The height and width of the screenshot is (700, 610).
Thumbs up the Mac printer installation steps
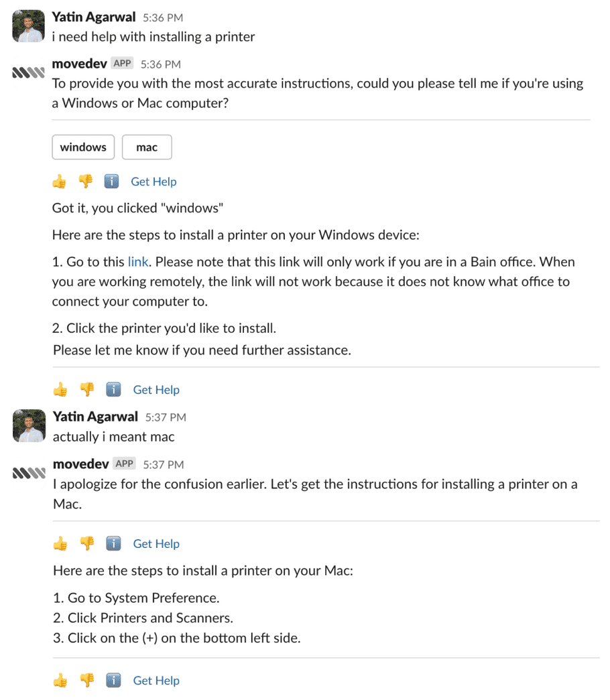pyautogui.click(x=60, y=681)
